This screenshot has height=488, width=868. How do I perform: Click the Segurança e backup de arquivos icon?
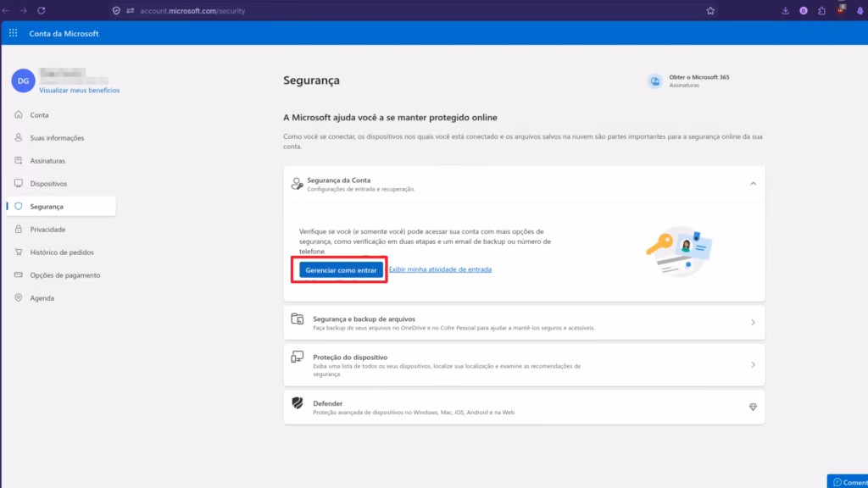coord(298,319)
